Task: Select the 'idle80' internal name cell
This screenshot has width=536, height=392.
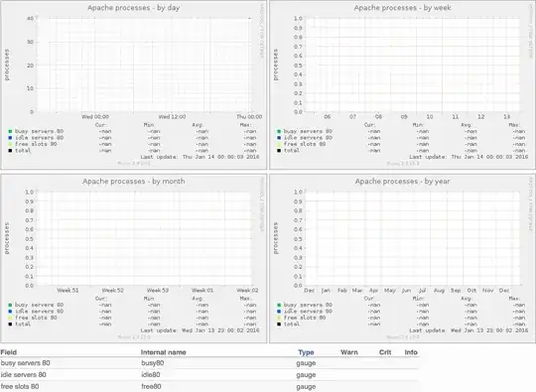Action: pos(151,374)
